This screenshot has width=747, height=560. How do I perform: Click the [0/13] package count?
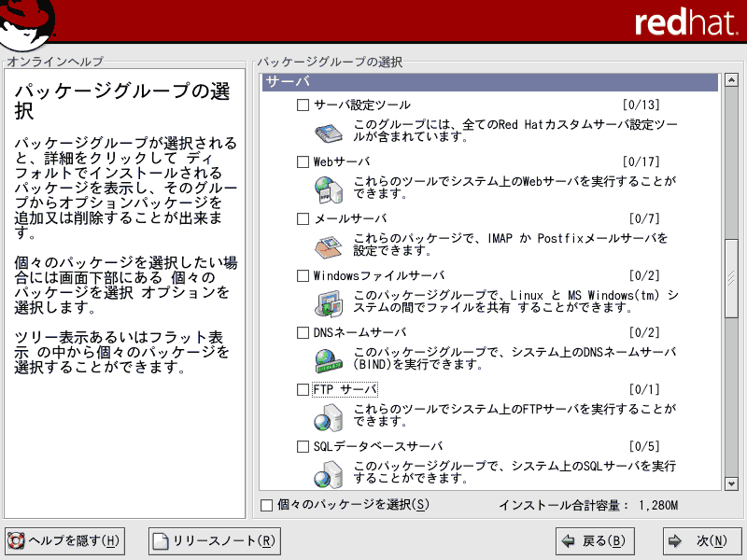coord(641,105)
